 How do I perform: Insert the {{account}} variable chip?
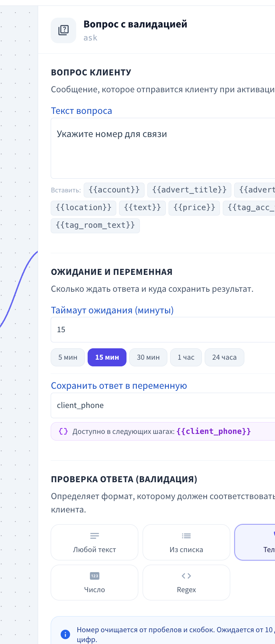click(114, 190)
